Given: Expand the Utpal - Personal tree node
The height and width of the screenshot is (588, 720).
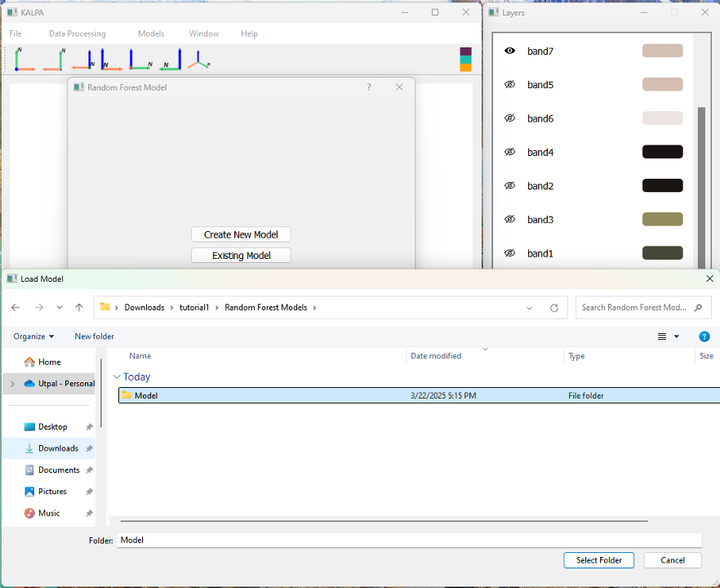Looking at the screenshot, I should (12, 384).
